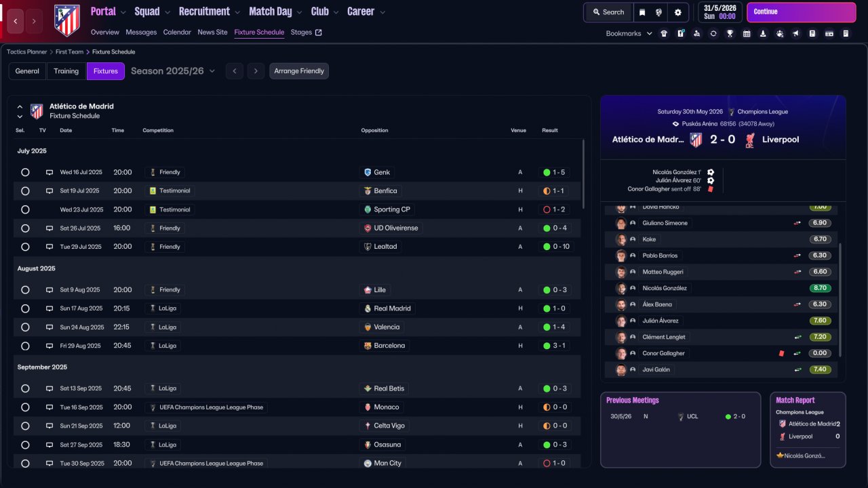Open the settings gear icon
Screen dimensions: 868x488
tap(677, 12)
